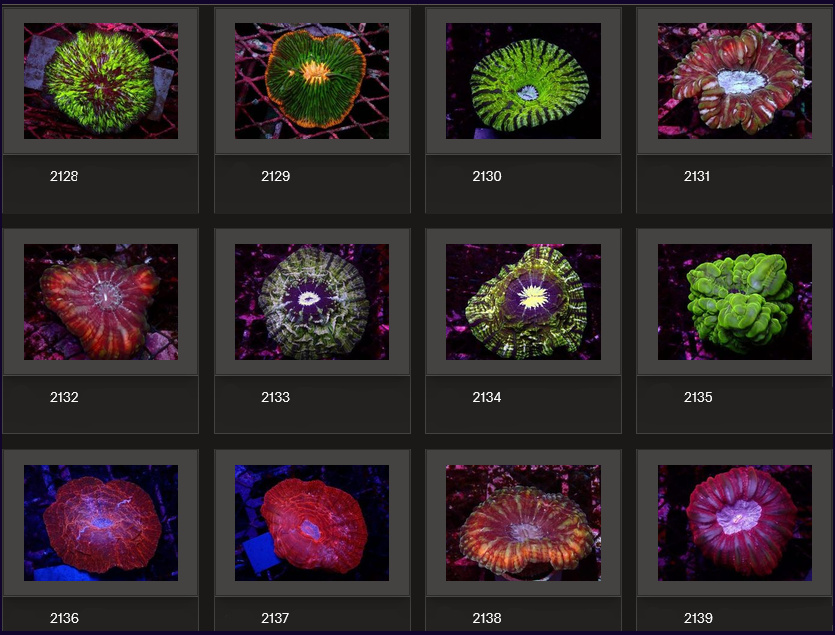Open coral thumbnail 2133
The image size is (835, 635).
pyautogui.click(x=312, y=302)
